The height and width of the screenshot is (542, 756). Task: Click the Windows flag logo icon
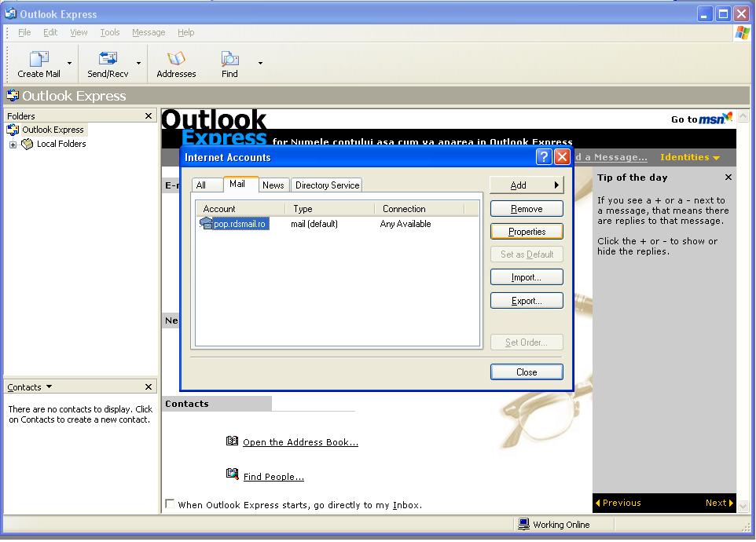[742, 33]
